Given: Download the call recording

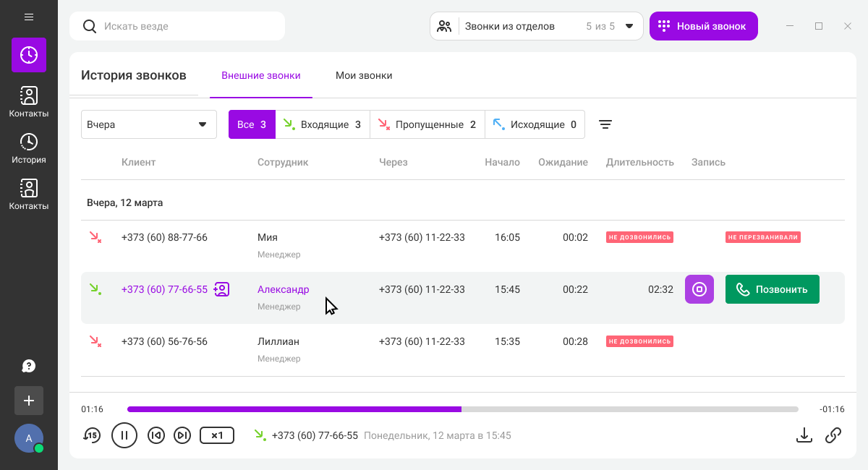Looking at the screenshot, I should [804, 435].
